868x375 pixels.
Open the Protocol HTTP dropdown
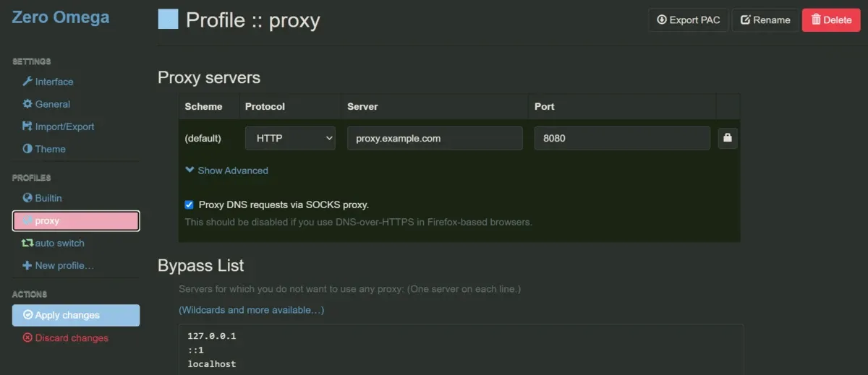pos(290,138)
